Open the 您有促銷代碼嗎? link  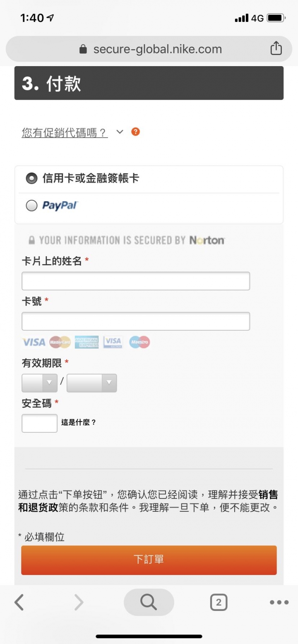click(65, 133)
